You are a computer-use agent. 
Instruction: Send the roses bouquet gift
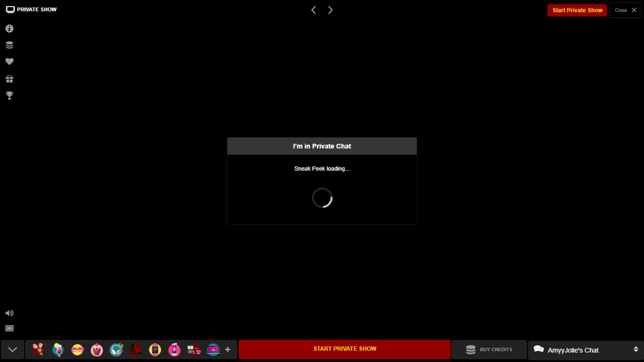pos(39,350)
